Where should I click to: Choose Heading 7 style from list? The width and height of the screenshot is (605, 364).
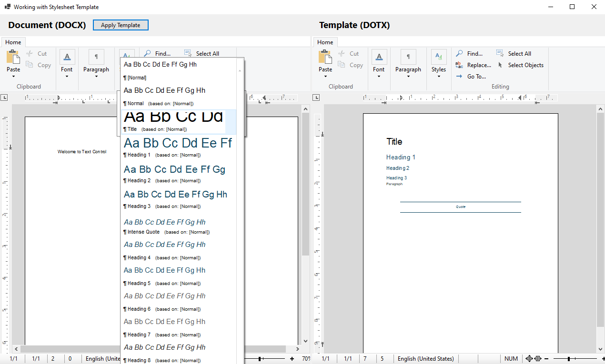point(179,328)
